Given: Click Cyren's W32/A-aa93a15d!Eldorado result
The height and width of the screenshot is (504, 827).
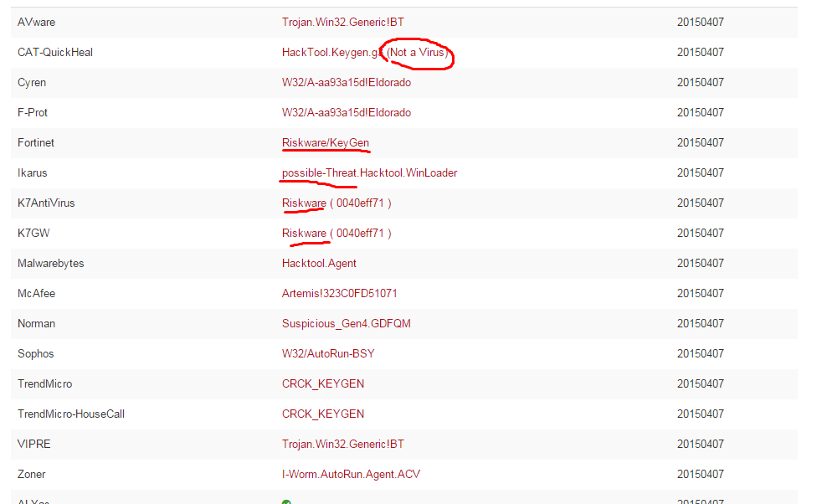Looking at the screenshot, I should tap(346, 82).
